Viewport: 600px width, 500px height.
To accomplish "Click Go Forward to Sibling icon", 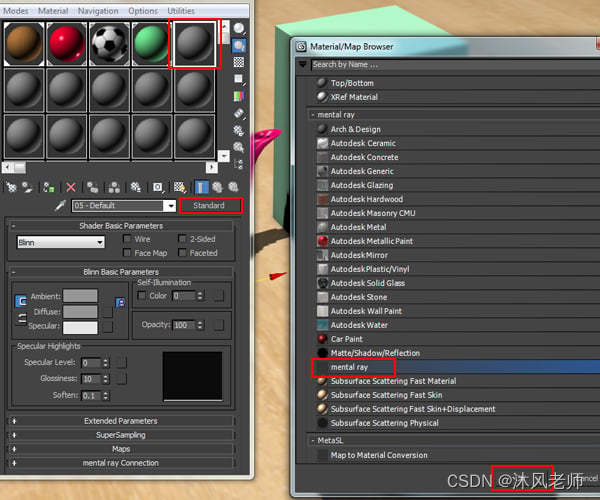I will 233,187.
